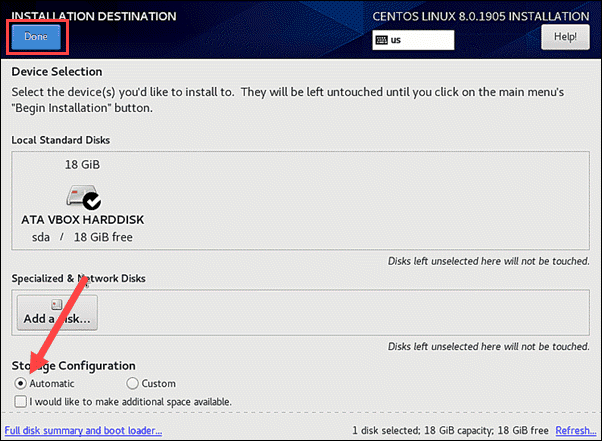Select the ATA VBOX HARDDISK drive icon
Viewport: 602px width, 441px height.
pos(83,197)
